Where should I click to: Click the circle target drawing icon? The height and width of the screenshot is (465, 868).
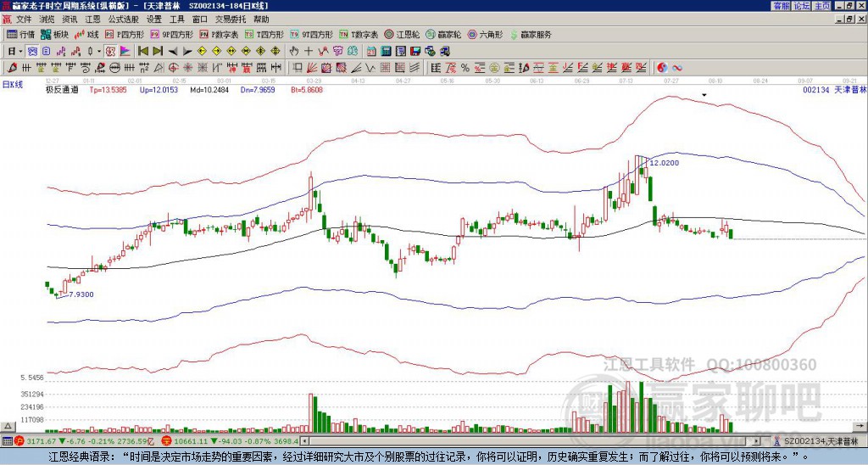[x=173, y=68]
